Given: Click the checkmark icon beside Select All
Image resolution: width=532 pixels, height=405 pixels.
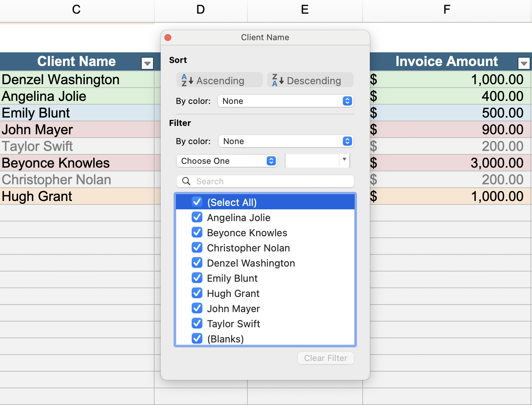Looking at the screenshot, I should pyautogui.click(x=197, y=202).
